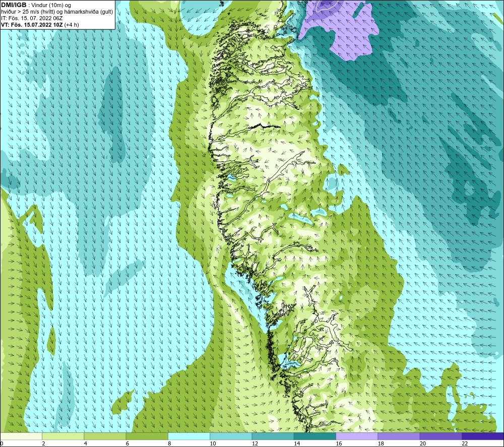Click the scale label "22"
Screen dimensions: 504x447
[x=465, y=443]
